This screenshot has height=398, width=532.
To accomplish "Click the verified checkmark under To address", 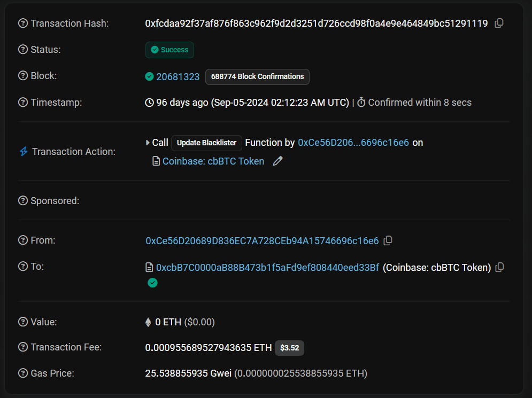I will click(x=152, y=283).
